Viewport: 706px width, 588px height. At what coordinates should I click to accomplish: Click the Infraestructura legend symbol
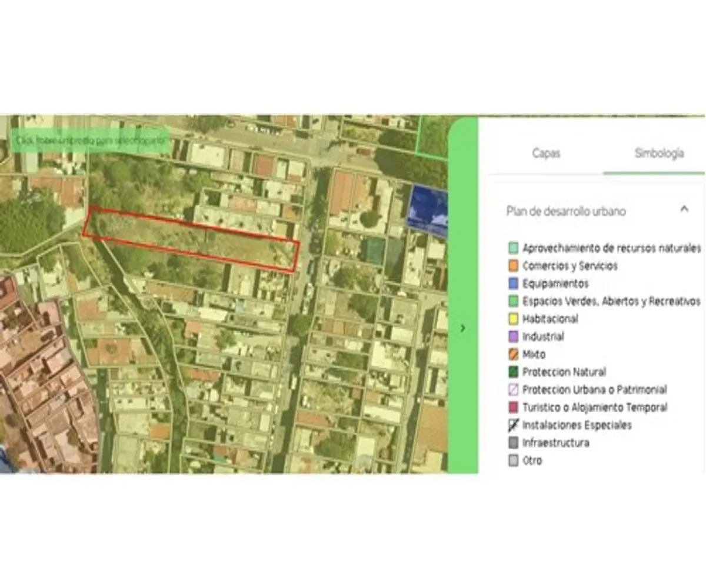(x=513, y=443)
